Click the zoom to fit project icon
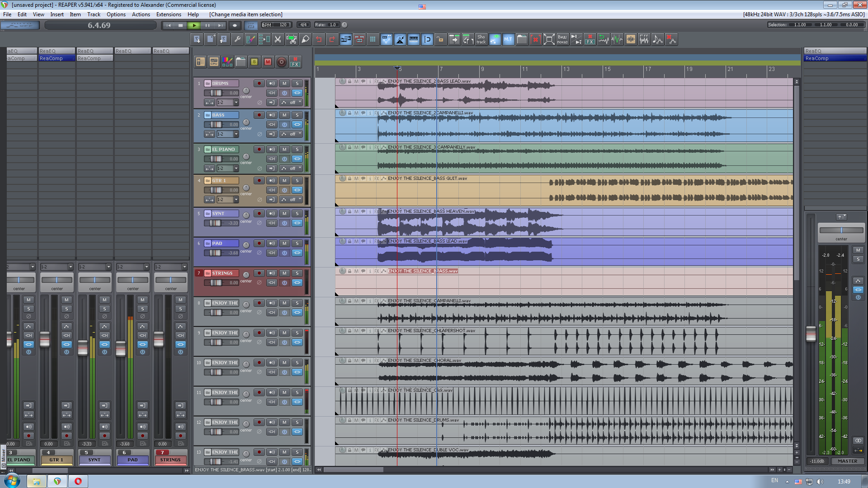This screenshot has height=488, width=868. click(x=549, y=40)
